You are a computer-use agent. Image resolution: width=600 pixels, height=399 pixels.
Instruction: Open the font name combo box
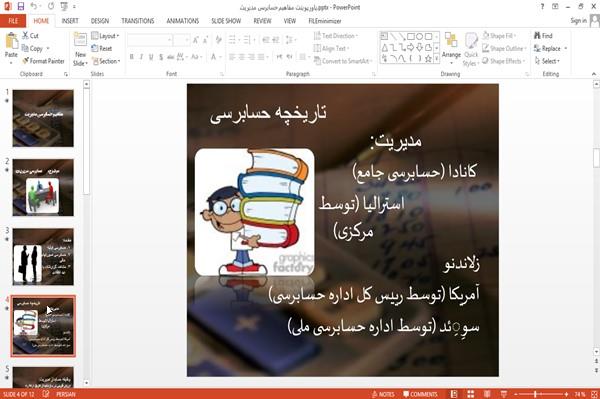150,40
